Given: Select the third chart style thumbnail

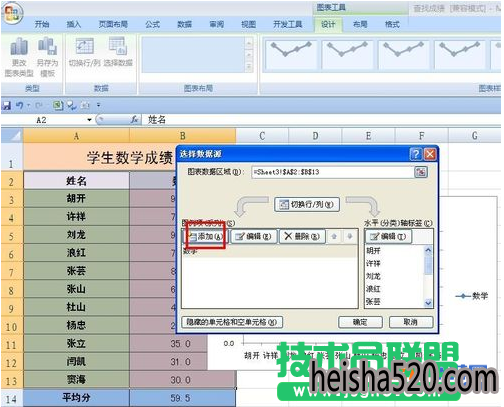Looking at the screenshot, I should pyautogui.click(x=403, y=54).
